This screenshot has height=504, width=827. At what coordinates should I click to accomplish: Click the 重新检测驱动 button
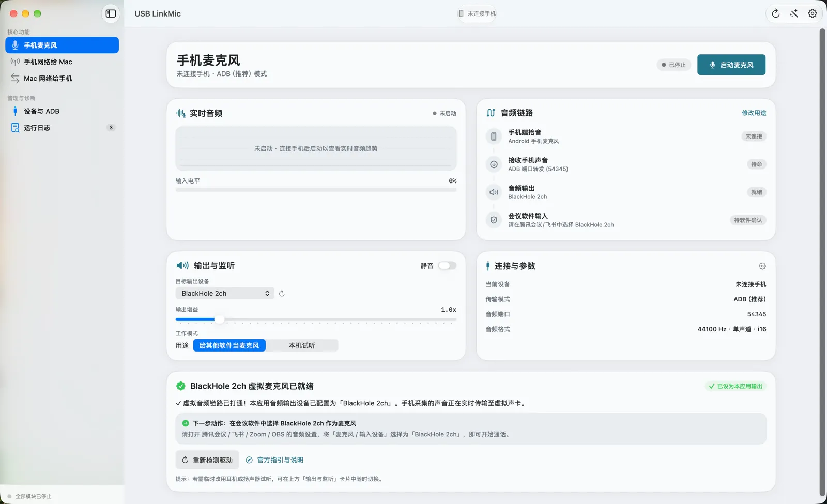(x=207, y=460)
